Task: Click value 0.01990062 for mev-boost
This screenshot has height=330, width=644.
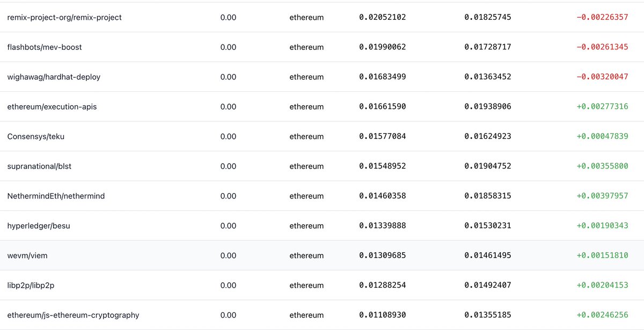Action: point(383,47)
